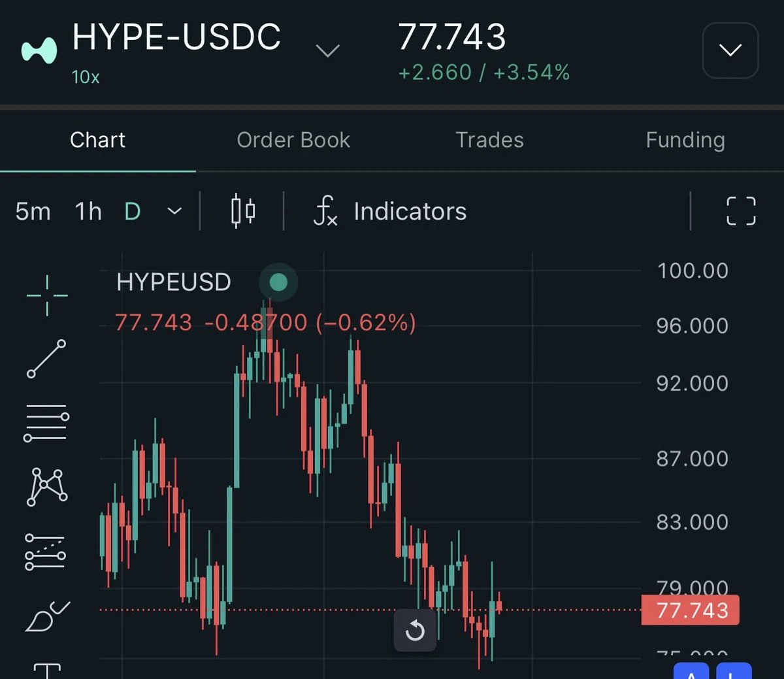Click the 92.000 price axis label
784x679 pixels.
(693, 383)
